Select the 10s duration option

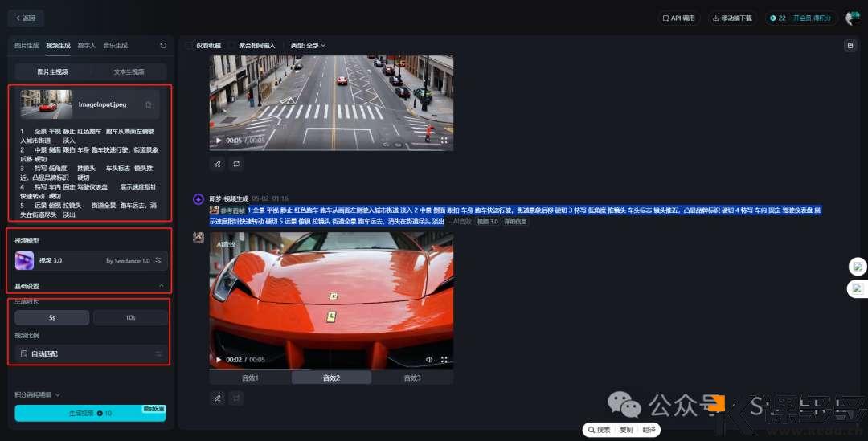[x=130, y=318]
